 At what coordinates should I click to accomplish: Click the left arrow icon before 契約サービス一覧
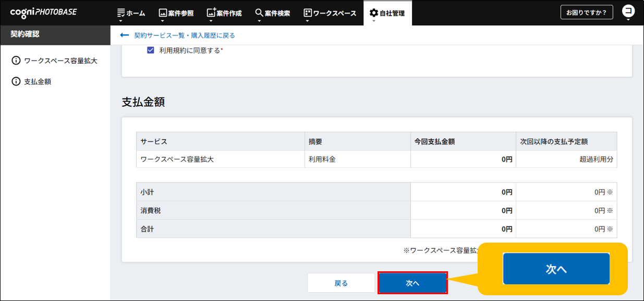point(124,35)
